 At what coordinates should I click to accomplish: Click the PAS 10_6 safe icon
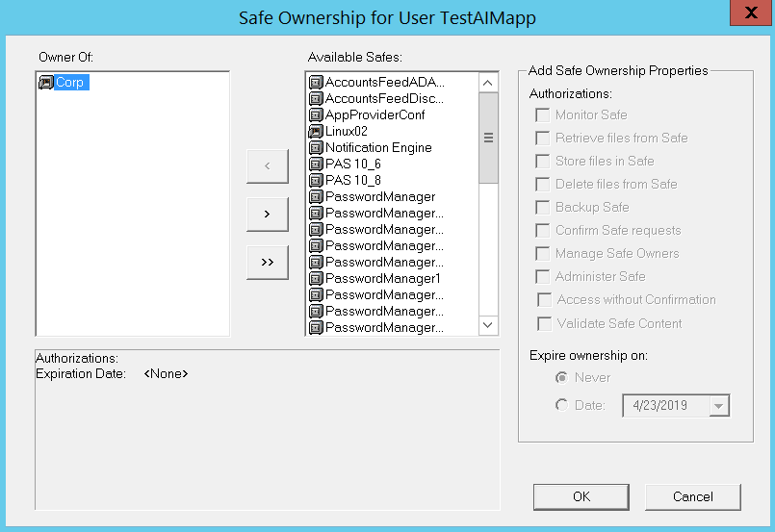[x=315, y=165]
